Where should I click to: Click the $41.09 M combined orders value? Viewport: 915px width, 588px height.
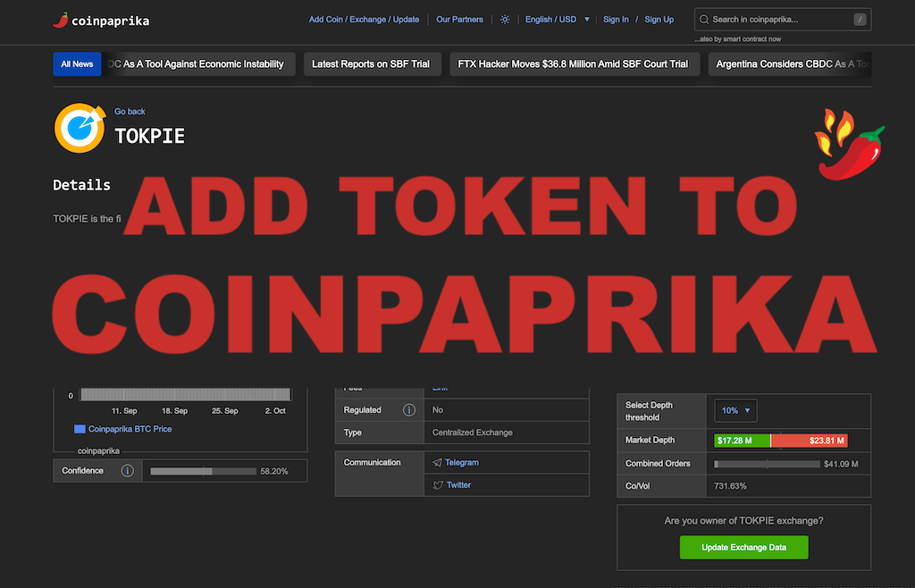tap(841, 465)
